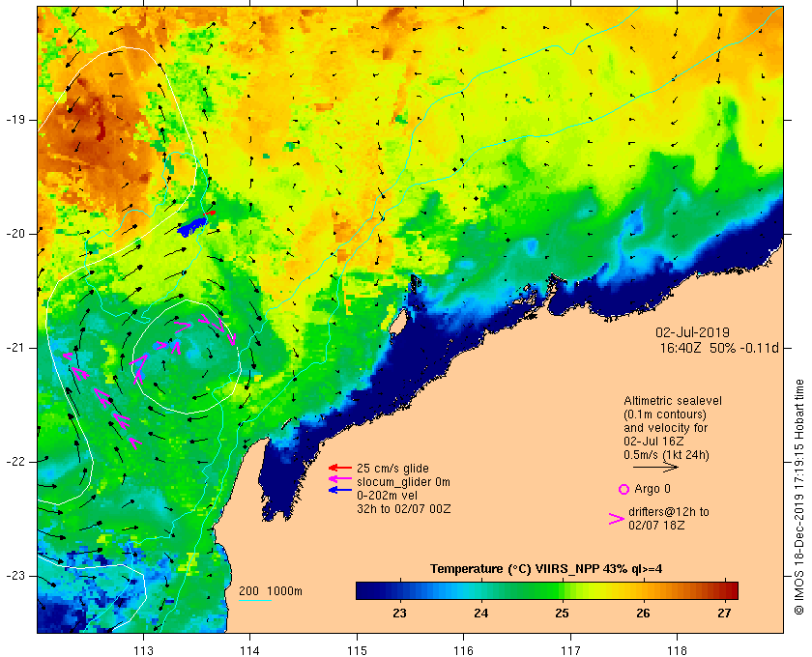Image resolution: width=812 pixels, height=657 pixels.
Task: Click the 32h to 02/07 00Z text
Action: click(x=404, y=509)
